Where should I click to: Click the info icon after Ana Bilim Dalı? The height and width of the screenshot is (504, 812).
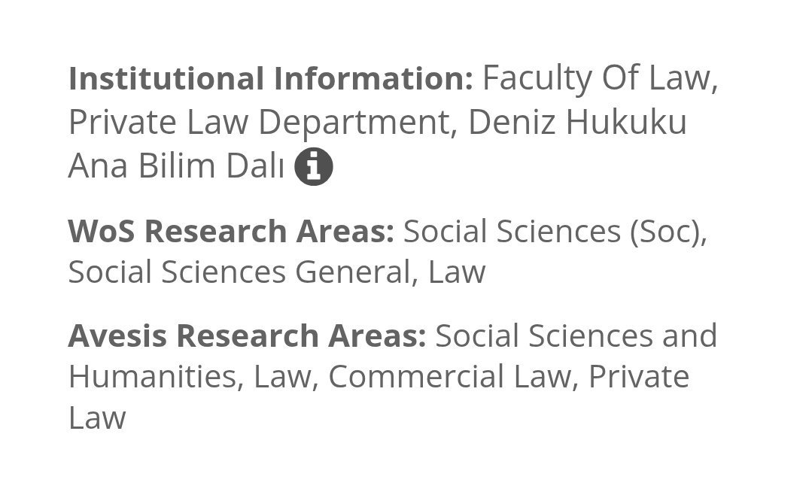click(313, 167)
